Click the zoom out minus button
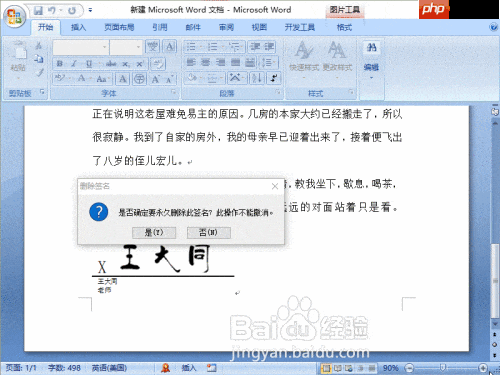The height and width of the screenshot is (375, 500). (409, 368)
